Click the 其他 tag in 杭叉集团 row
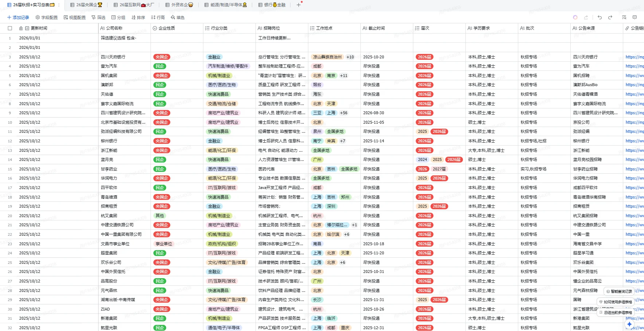This screenshot has height=331, width=644. (x=160, y=216)
